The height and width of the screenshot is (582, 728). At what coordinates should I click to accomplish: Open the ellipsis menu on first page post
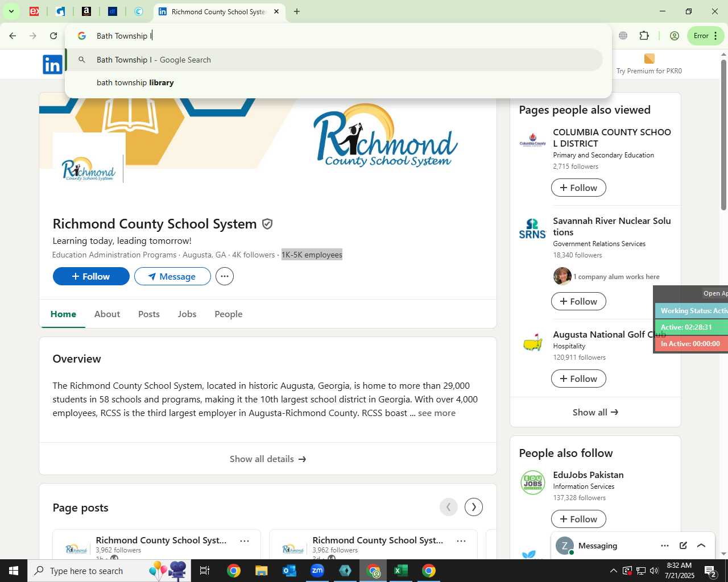pos(245,541)
